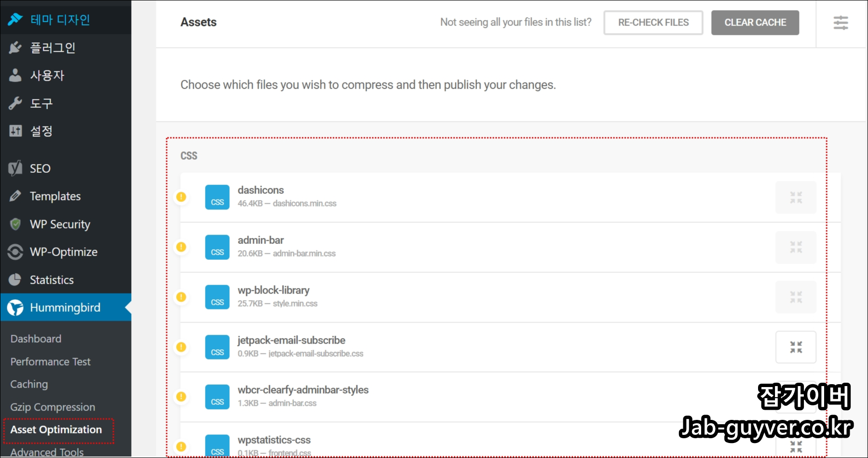Toggle compress for dashicons file

click(x=796, y=197)
